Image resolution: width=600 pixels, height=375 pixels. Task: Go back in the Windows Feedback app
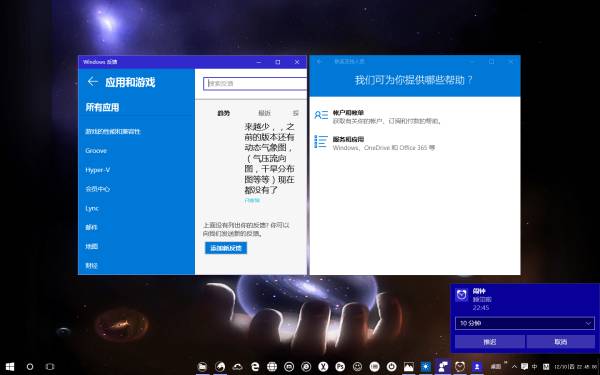click(x=92, y=82)
